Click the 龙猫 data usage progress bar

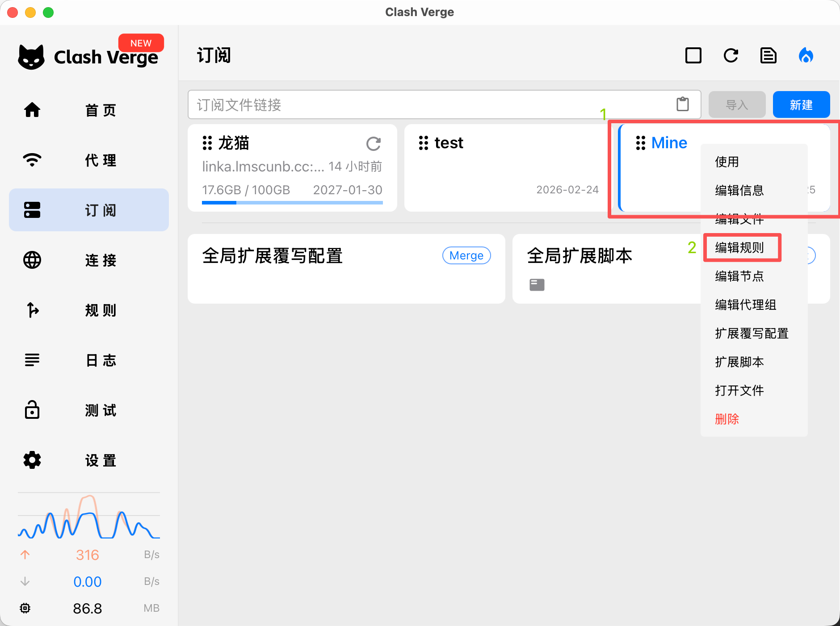(292, 203)
